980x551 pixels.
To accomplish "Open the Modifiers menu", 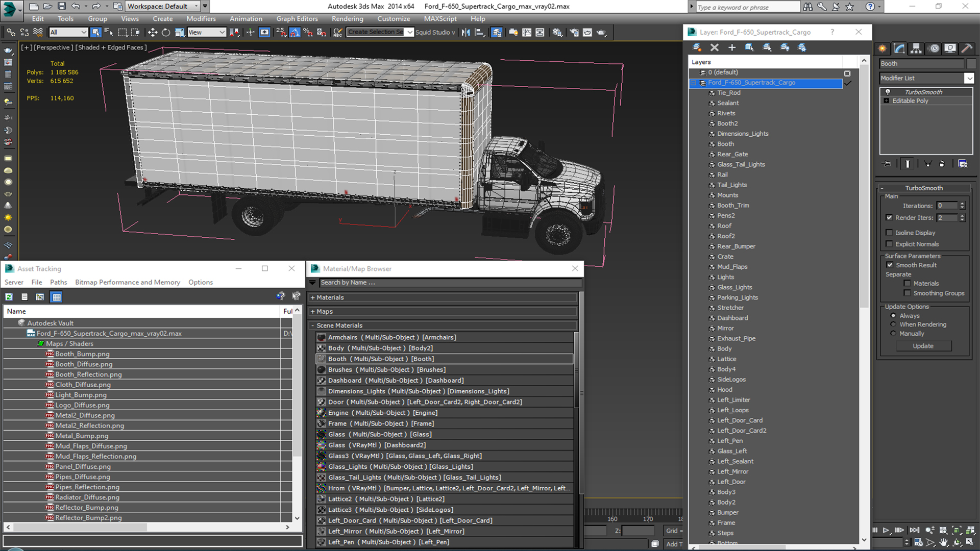I will 201,19.
